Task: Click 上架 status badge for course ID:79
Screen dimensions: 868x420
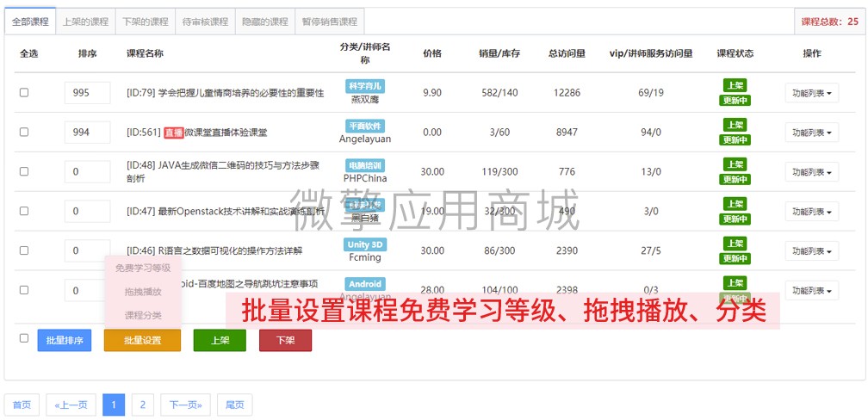Action: [735, 86]
